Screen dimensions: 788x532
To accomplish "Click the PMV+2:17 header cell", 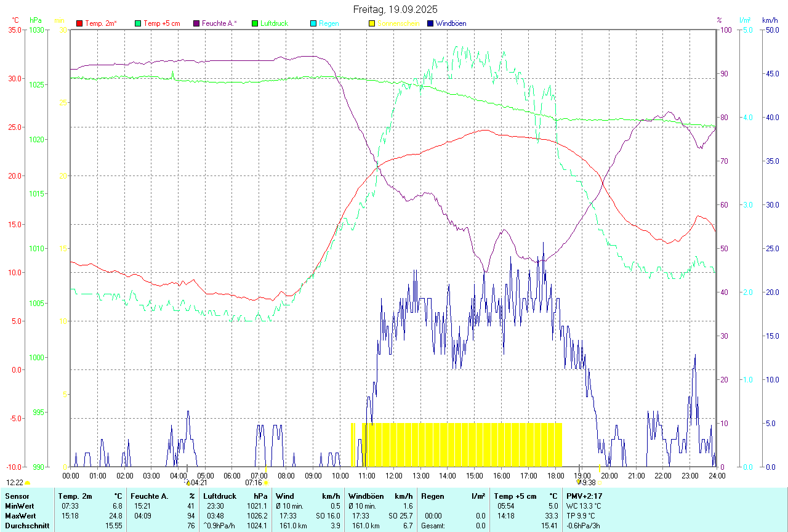I will tap(584, 496).
